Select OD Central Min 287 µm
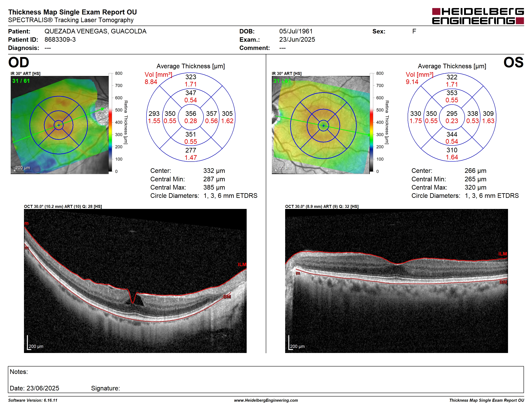Image resolution: width=532 pixels, height=411 pixels. [214, 179]
